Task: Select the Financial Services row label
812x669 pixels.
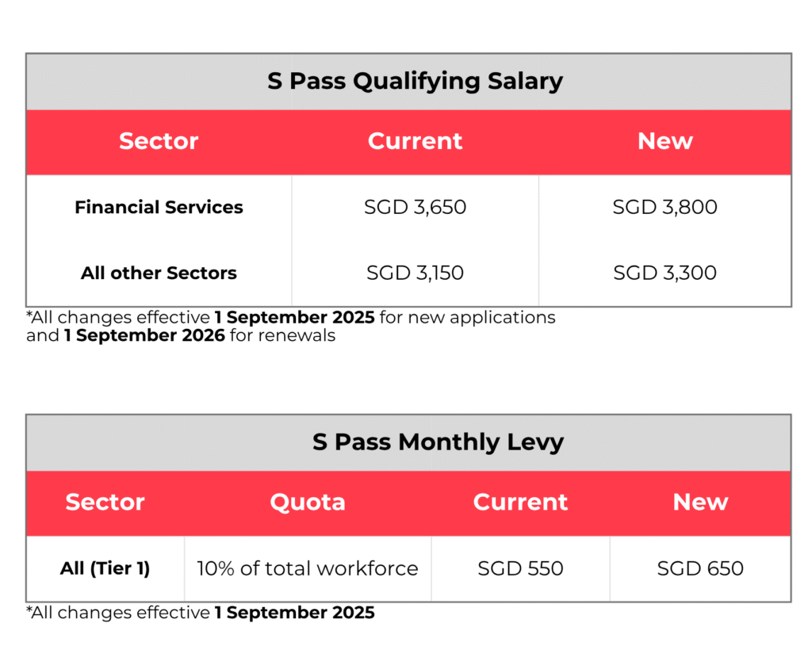Action: tap(159, 207)
